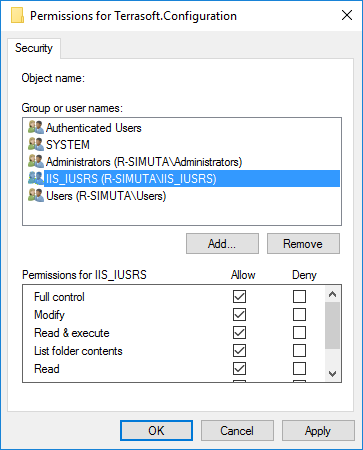Click the Read permission label
The height and width of the screenshot is (450, 363).
(x=47, y=369)
